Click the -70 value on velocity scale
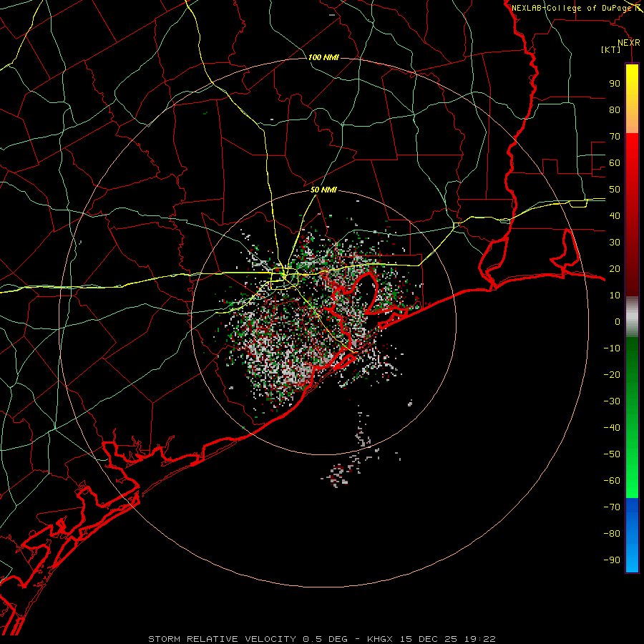This screenshot has height=644, width=644. click(612, 507)
